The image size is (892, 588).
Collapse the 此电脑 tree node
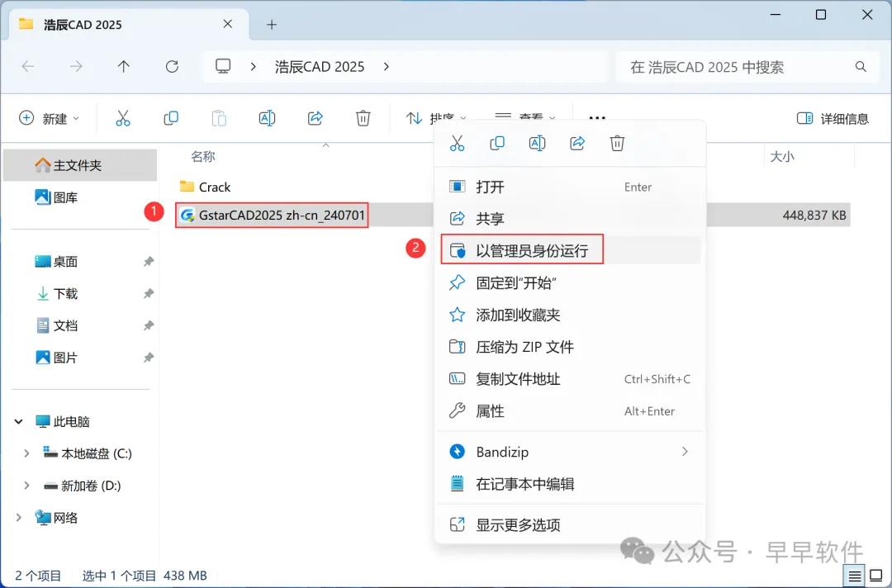[19, 421]
